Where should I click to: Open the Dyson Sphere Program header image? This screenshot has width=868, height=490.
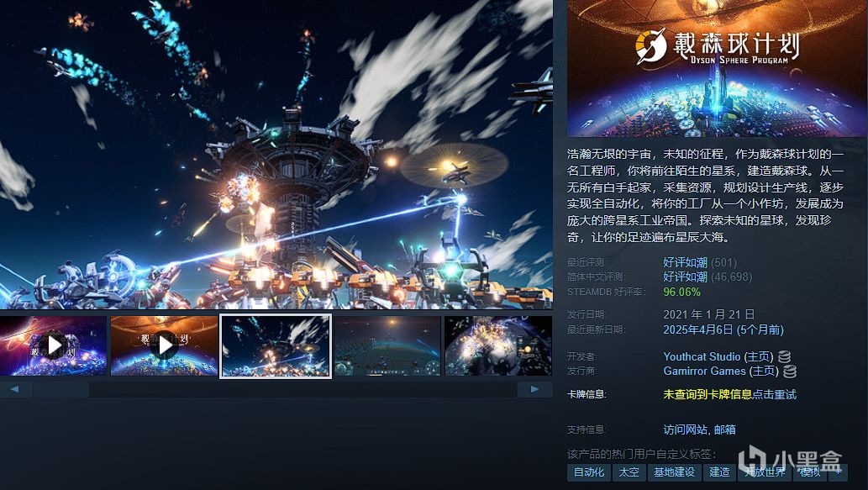click(718, 68)
